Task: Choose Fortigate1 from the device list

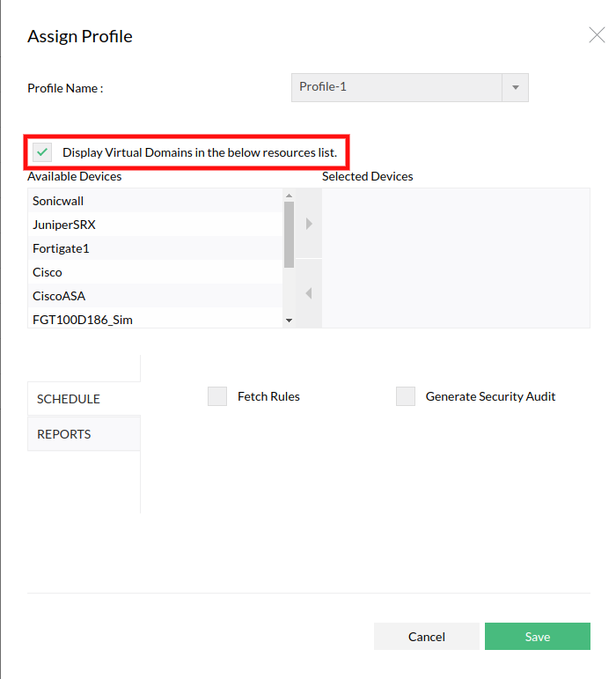Action: pyautogui.click(x=62, y=248)
